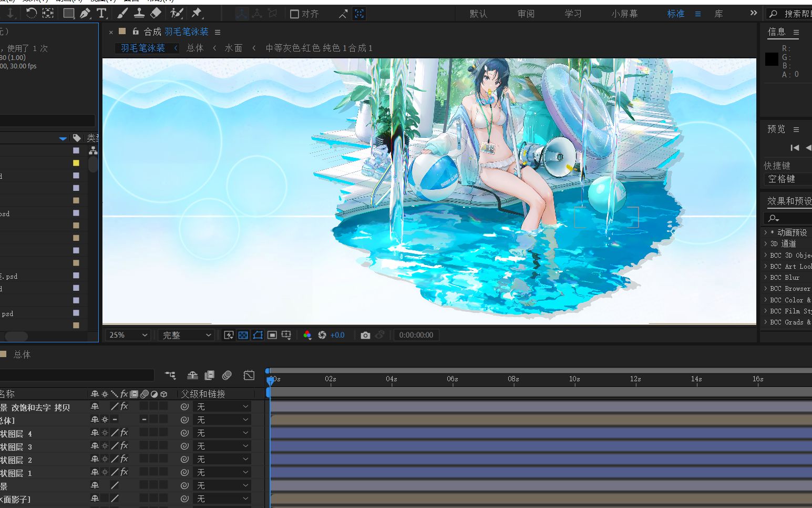Select the Puppet Pin tool
Screen dimensions: 812x508
pos(197,13)
